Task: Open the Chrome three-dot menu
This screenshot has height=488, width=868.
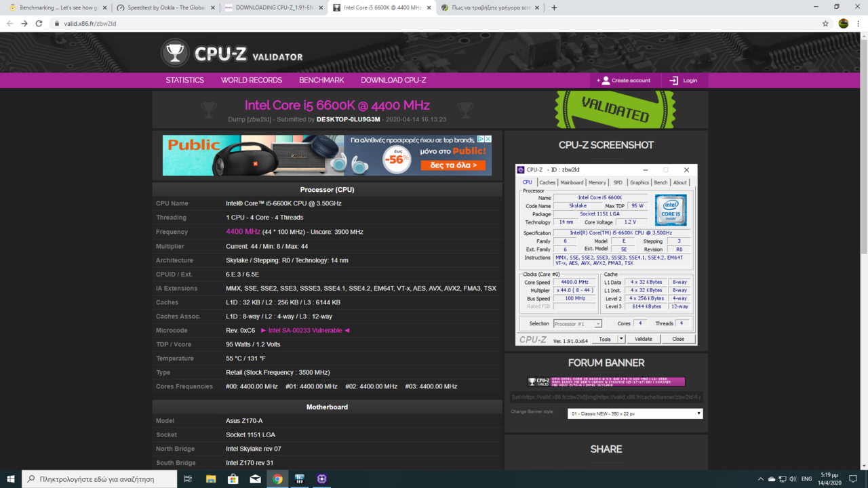Action: (859, 23)
